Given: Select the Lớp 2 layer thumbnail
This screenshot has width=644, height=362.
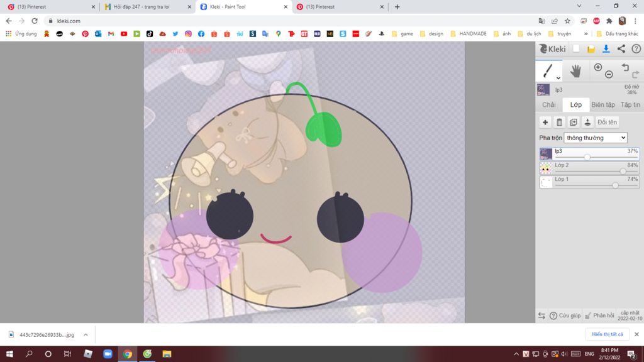Looking at the screenshot, I should click(546, 168).
